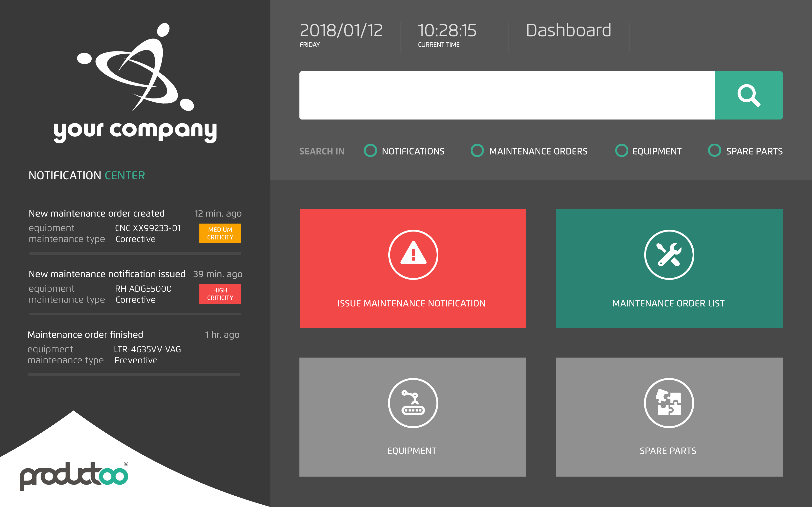The image size is (812, 507).
Task: Click the your company logo
Action: pyautogui.click(x=135, y=84)
